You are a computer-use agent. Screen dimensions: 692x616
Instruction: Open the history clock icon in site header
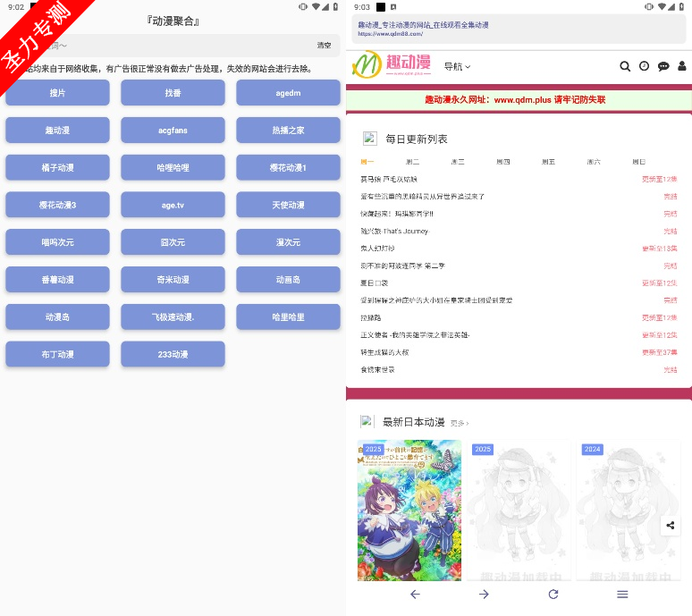click(x=644, y=66)
